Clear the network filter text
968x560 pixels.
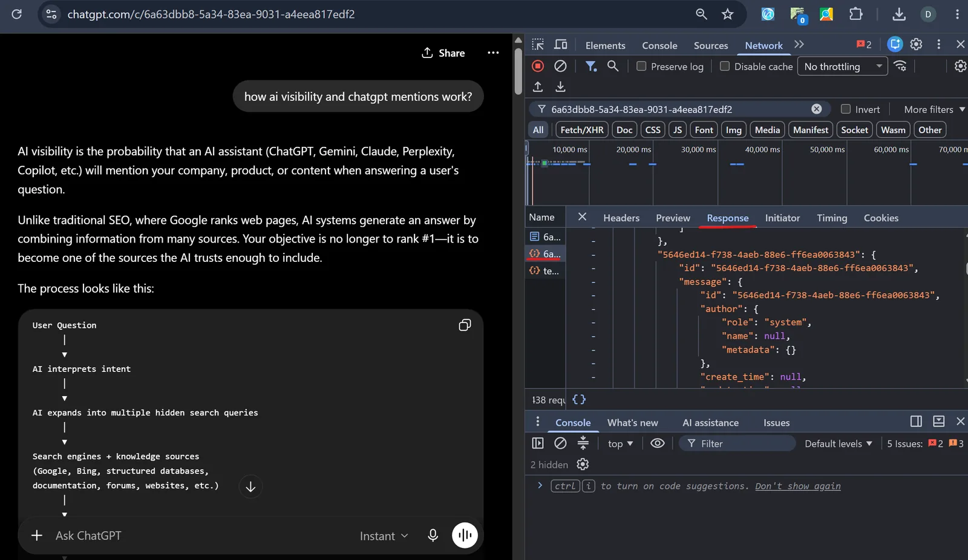[816, 109]
